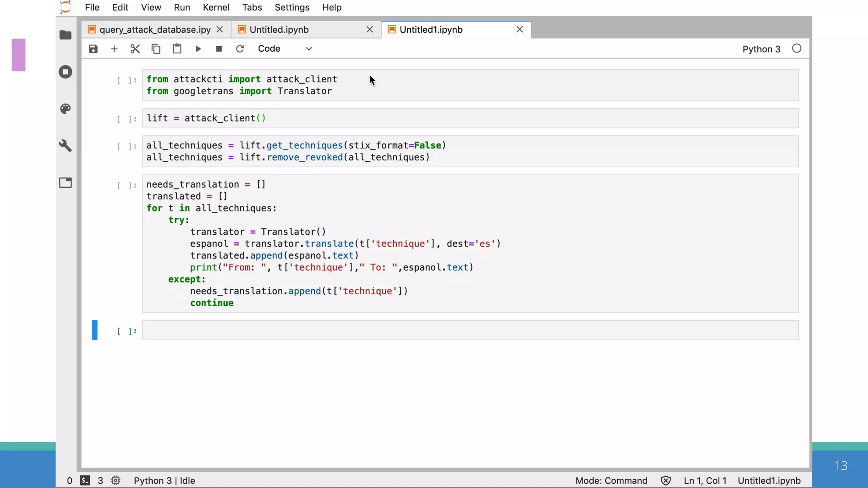The image size is (868, 488).
Task: Open the Commands palette sidebar icon
Action: coord(65,109)
